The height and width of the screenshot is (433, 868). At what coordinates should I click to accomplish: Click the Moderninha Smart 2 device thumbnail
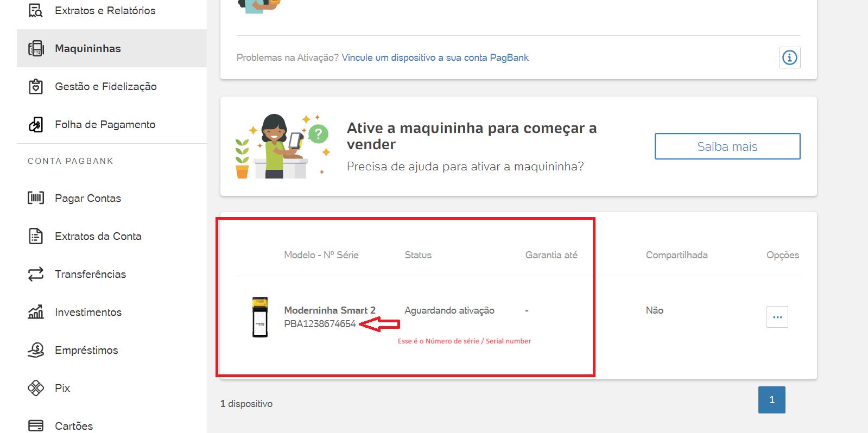pos(260,317)
